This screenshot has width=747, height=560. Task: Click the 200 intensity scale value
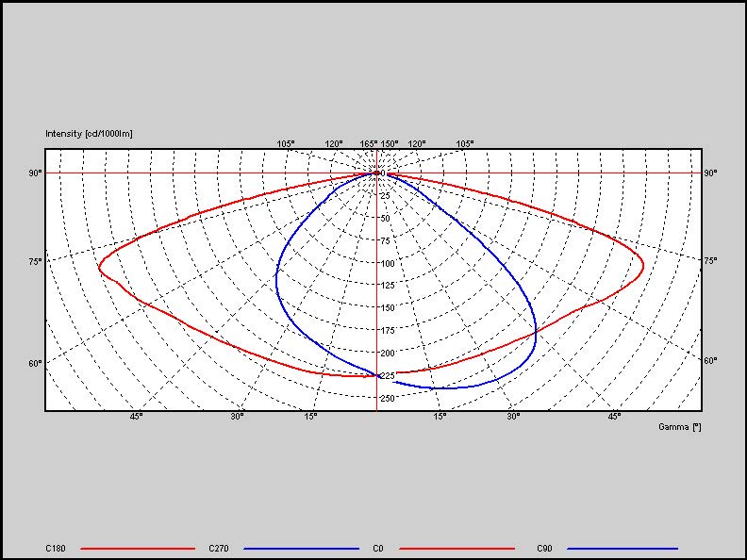coord(388,353)
